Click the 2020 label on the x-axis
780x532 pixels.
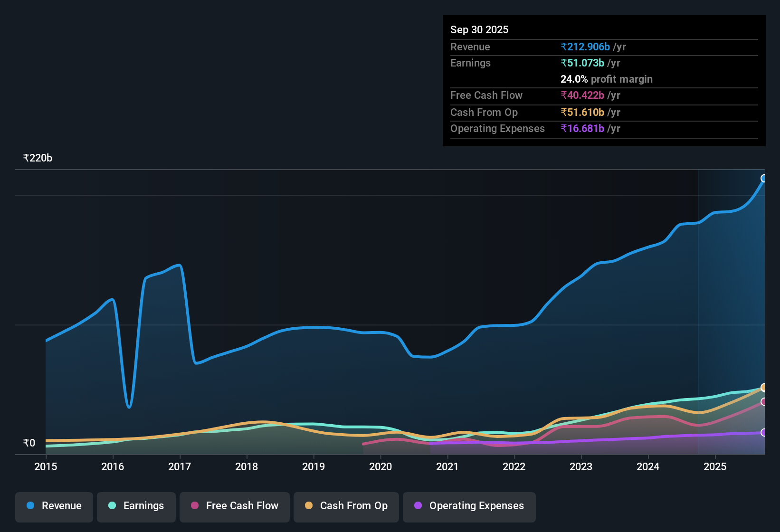(380, 467)
